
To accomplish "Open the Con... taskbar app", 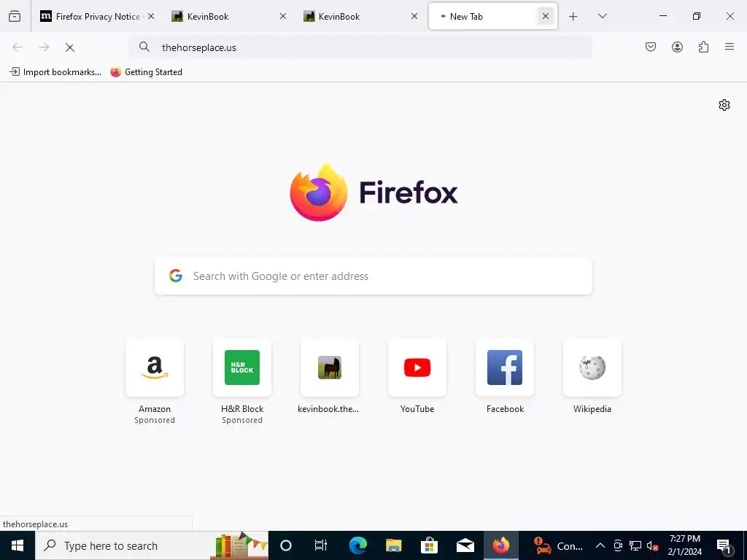I will [557, 545].
